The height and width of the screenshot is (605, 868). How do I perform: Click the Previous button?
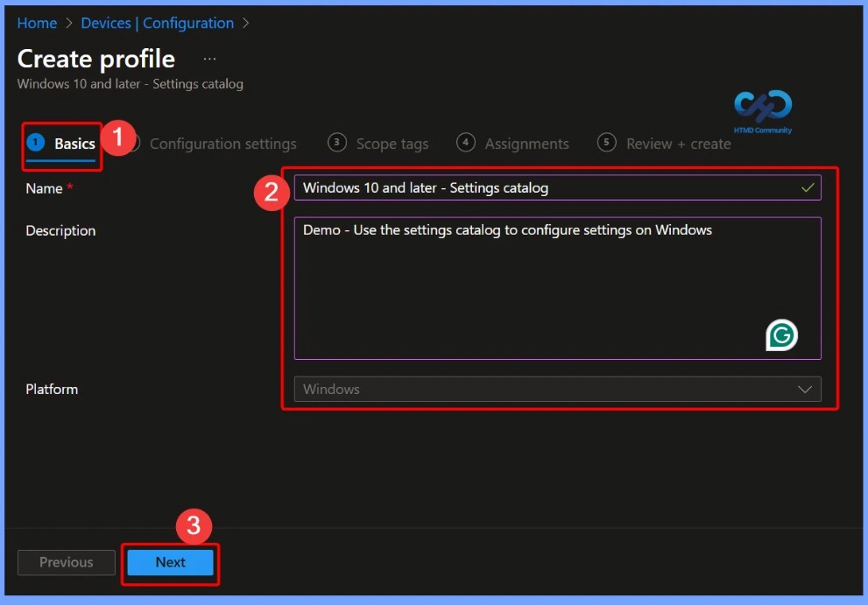pos(66,562)
